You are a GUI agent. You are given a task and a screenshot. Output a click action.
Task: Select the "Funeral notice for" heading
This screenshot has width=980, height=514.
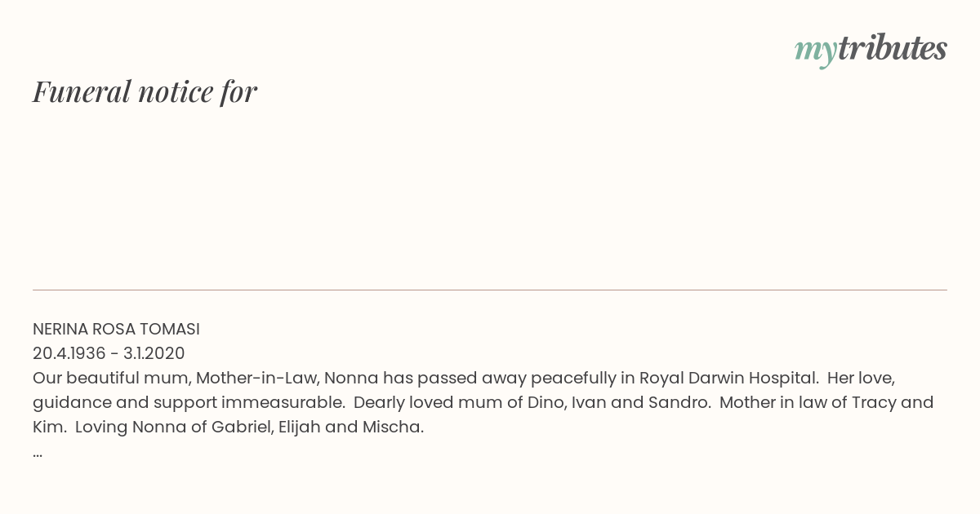coord(145,91)
